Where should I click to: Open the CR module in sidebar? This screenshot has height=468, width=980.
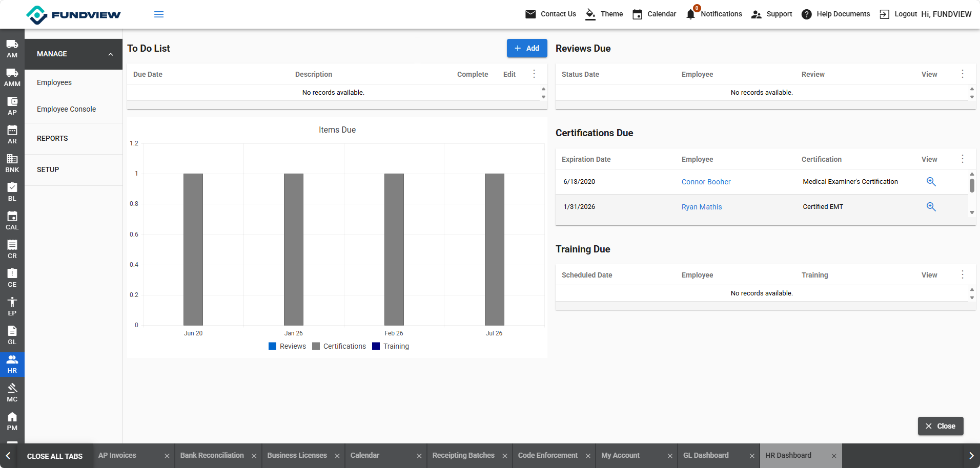(12, 249)
